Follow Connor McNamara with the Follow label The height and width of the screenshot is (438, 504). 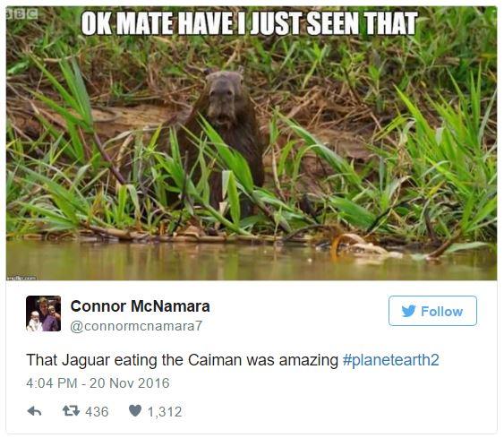pos(441,312)
